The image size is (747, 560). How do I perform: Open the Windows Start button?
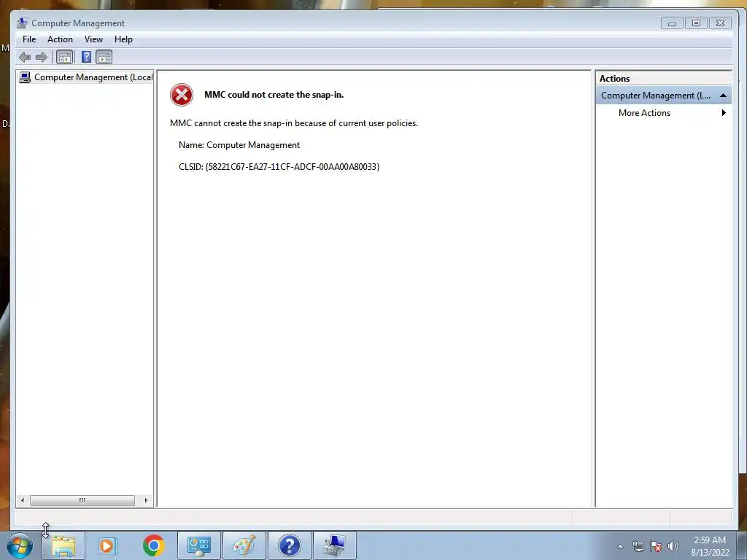[x=20, y=545]
